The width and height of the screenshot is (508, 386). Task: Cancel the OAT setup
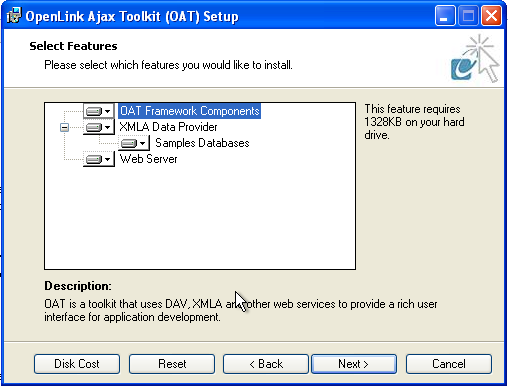coord(449,364)
